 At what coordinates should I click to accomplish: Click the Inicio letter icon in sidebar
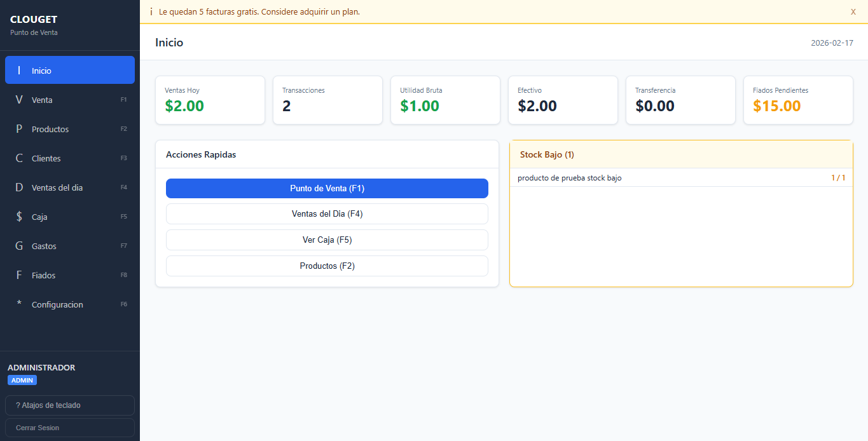point(19,71)
